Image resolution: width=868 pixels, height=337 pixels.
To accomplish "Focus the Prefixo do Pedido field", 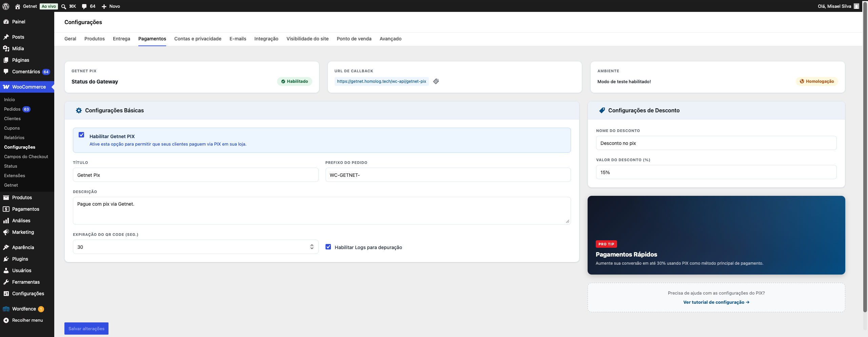I will [x=448, y=175].
